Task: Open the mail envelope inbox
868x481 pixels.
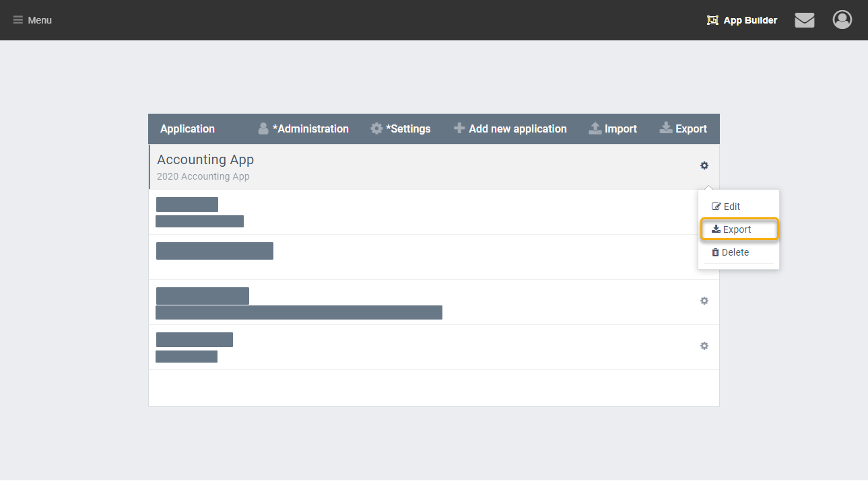Action: click(804, 20)
